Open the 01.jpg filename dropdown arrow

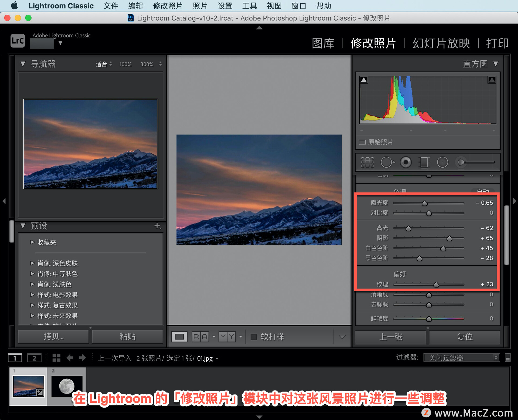(x=217, y=359)
